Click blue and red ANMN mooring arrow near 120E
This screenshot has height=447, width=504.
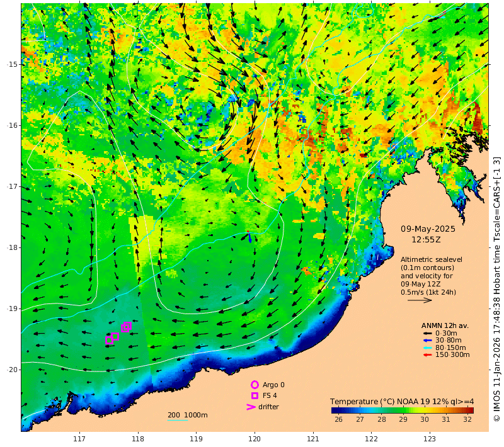(x=249, y=237)
